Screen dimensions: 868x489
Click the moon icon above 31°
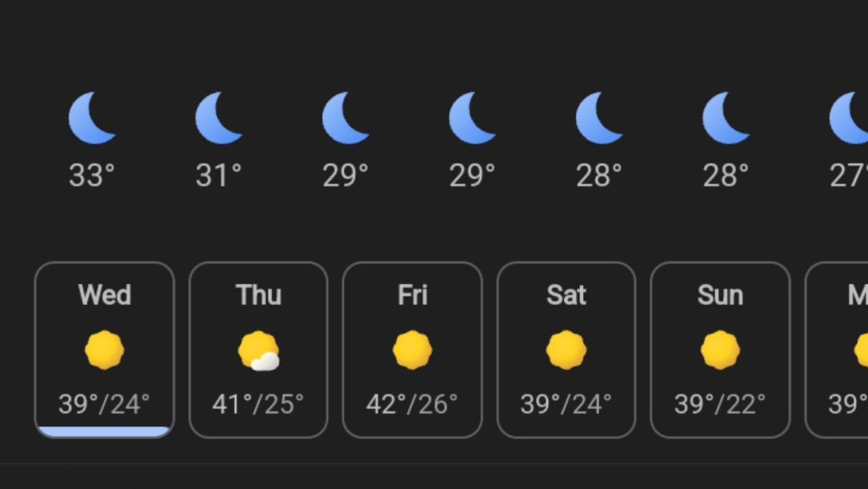[x=218, y=118]
